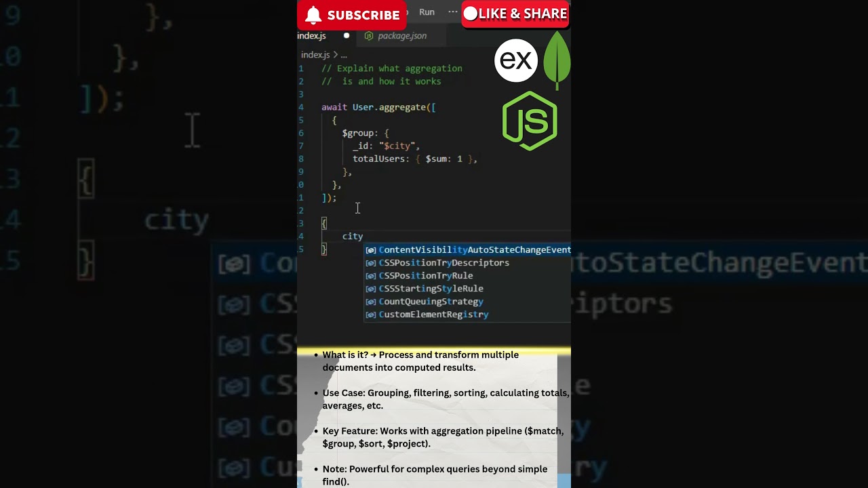The width and height of the screenshot is (868, 488).
Task: Select CountQueuingStrategy suggestion
Action: click(x=468, y=301)
